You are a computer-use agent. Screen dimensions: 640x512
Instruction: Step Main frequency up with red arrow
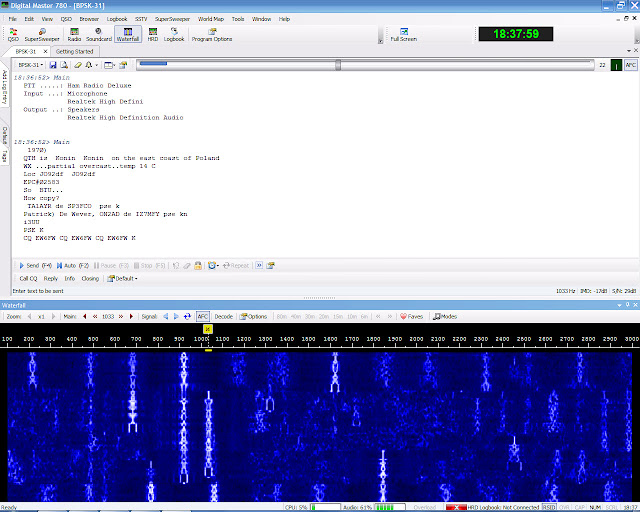(x=131, y=316)
